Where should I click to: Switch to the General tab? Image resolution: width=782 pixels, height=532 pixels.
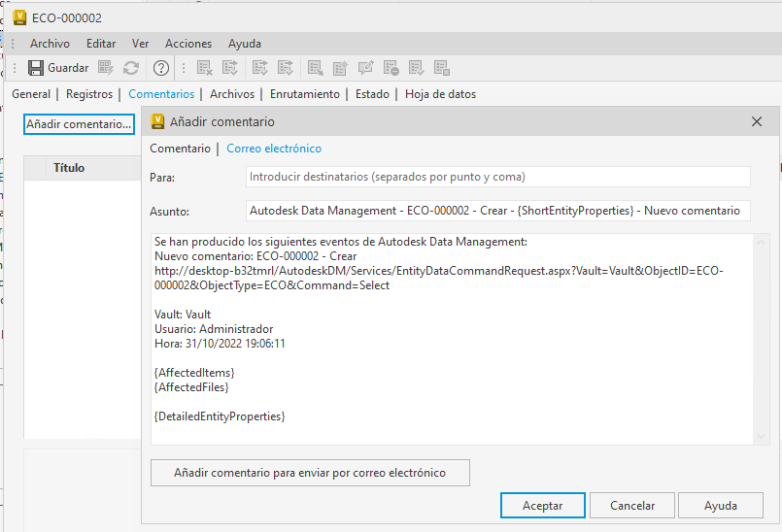pos(31,94)
